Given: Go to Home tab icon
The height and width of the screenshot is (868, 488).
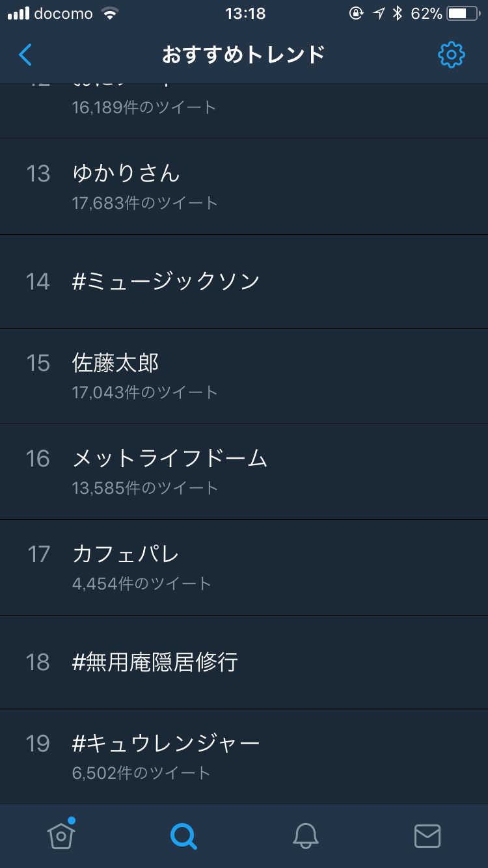Looking at the screenshot, I should (x=61, y=835).
